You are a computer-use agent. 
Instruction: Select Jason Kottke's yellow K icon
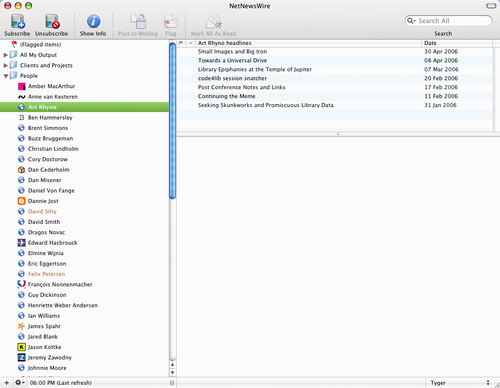[21, 347]
